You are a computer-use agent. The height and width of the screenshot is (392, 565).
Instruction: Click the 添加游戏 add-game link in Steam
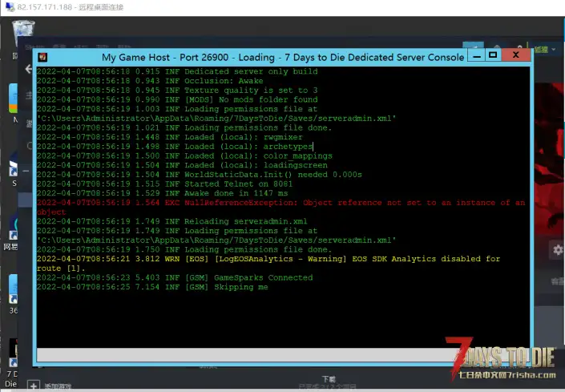tap(58, 386)
